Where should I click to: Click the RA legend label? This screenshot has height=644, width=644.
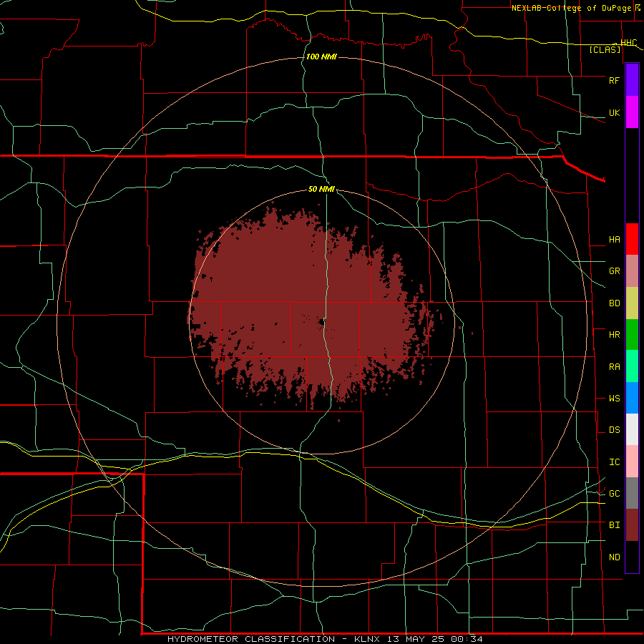pos(614,367)
